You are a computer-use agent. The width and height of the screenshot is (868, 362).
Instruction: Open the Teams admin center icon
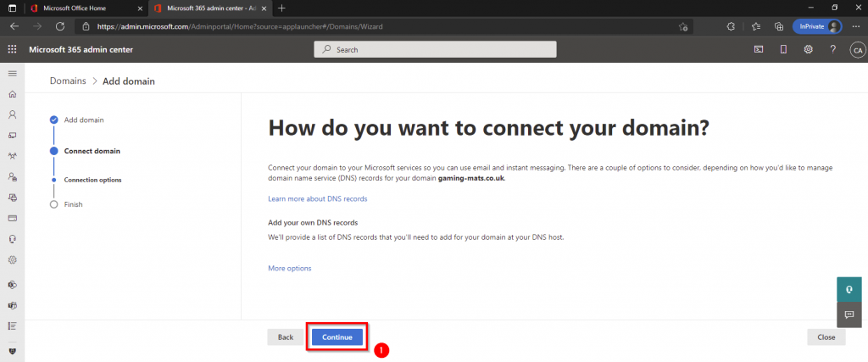[x=12, y=305]
